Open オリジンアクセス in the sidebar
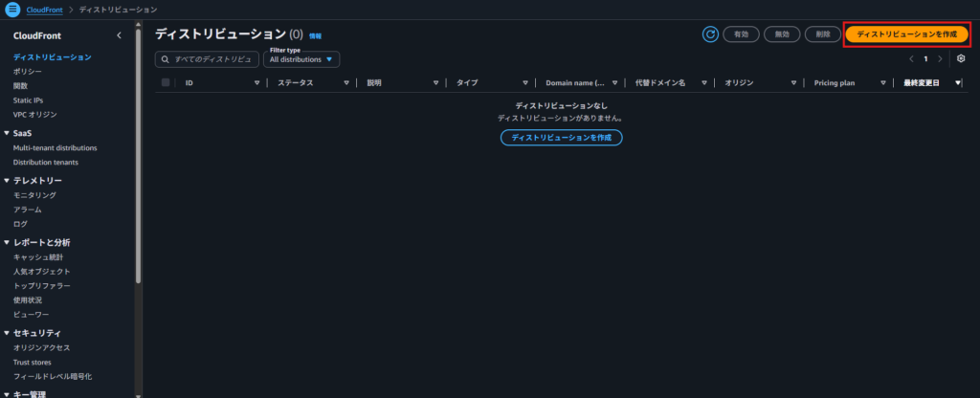 pyautogui.click(x=42, y=348)
